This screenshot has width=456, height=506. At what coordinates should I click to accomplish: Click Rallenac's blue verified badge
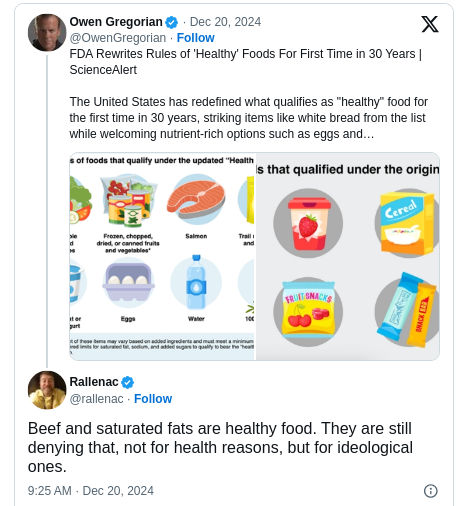point(127,382)
